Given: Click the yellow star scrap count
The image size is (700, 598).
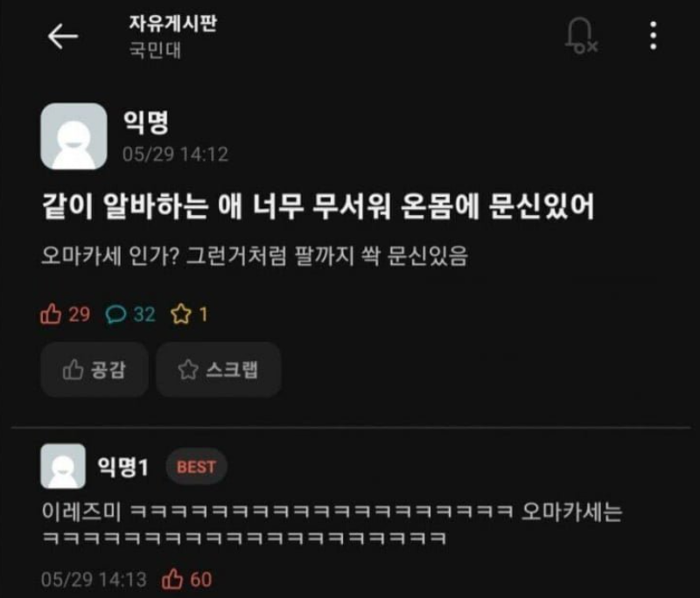Looking at the screenshot, I should tap(189, 314).
